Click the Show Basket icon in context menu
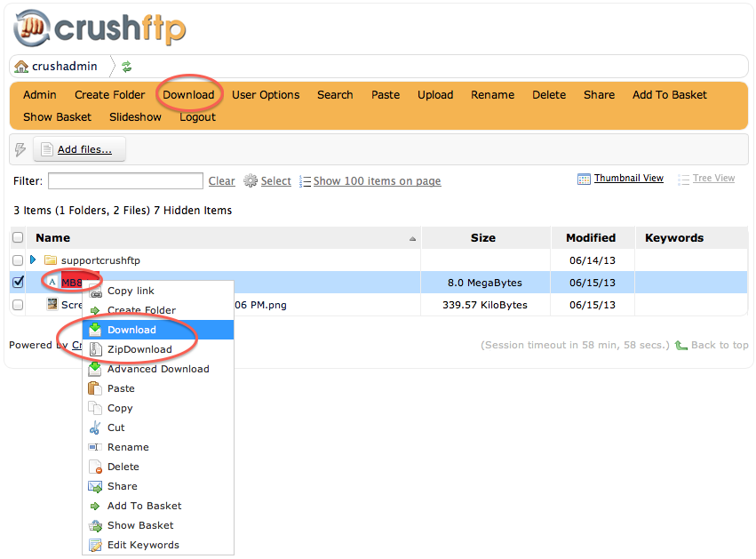Screen dimensions: 756x559 pos(95,526)
